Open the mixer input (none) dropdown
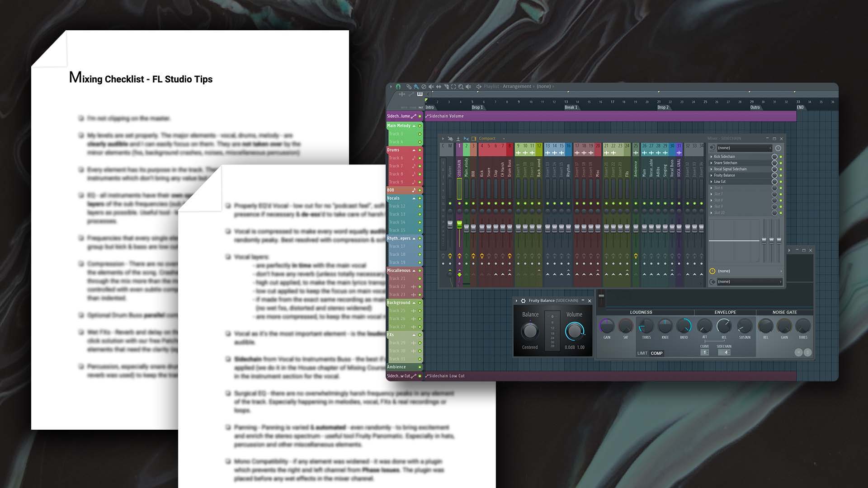 [745, 148]
